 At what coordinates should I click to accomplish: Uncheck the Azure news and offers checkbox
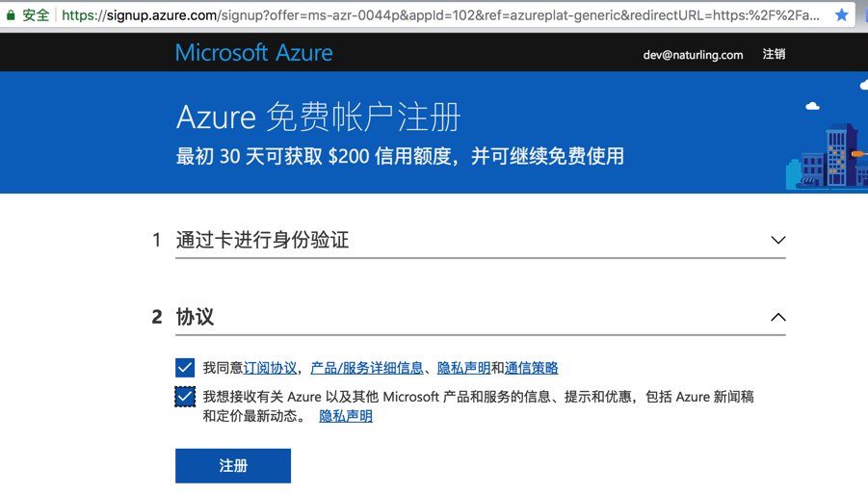coord(185,397)
